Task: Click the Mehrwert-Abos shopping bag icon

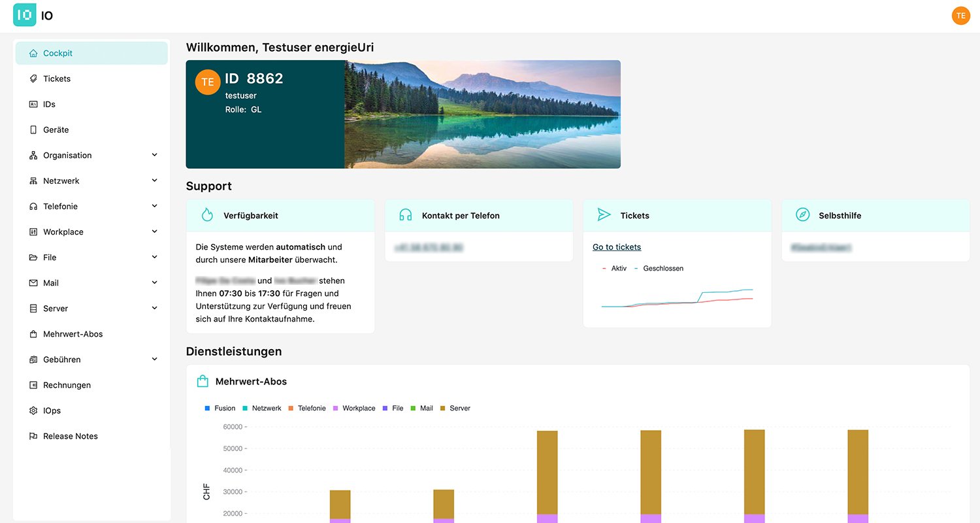Action: [203, 381]
